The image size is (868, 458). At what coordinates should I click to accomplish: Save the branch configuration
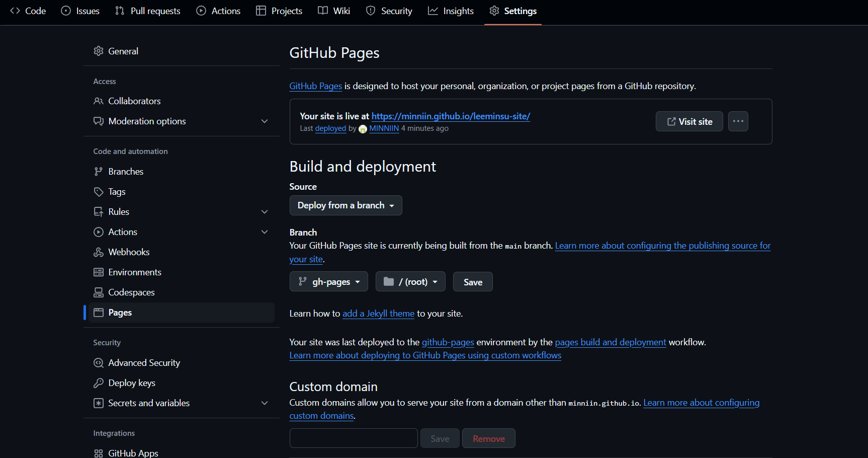(473, 281)
